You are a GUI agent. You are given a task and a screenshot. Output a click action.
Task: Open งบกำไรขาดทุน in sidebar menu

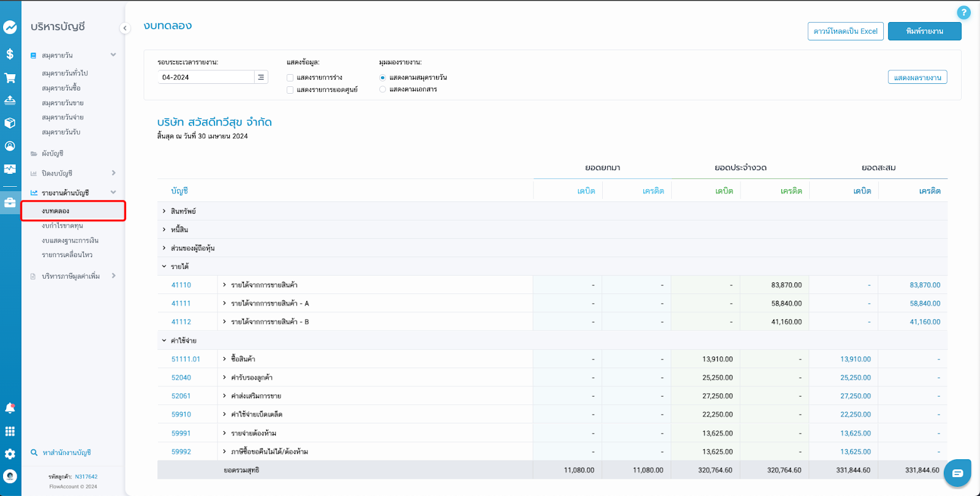(62, 226)
